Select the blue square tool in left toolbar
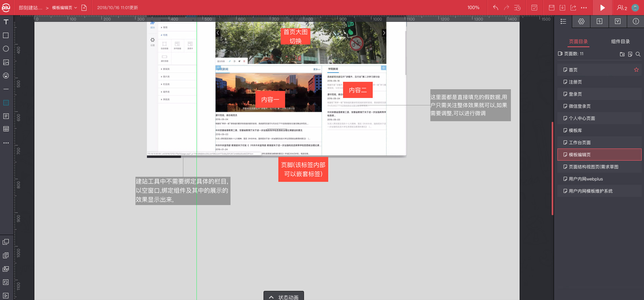 coord(6,103)
